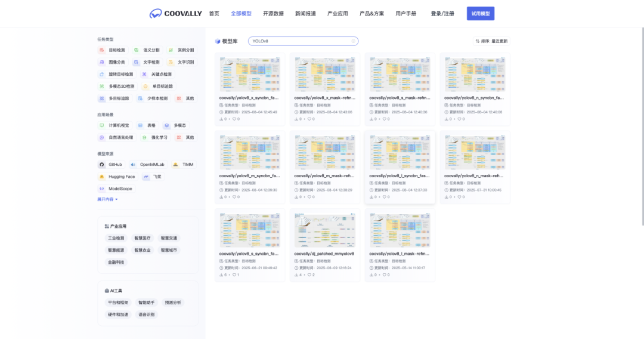Click the sort arrows icon
The image size is (644, 339).
pyautogui.click(x=477, y=41)
